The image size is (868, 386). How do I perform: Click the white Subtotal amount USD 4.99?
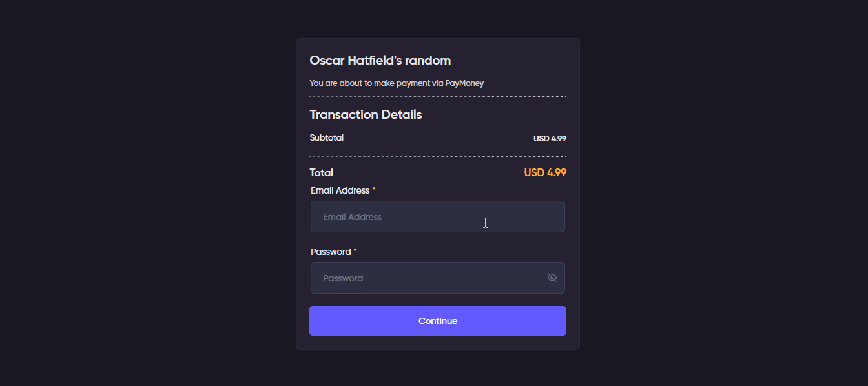click(550, 139)
